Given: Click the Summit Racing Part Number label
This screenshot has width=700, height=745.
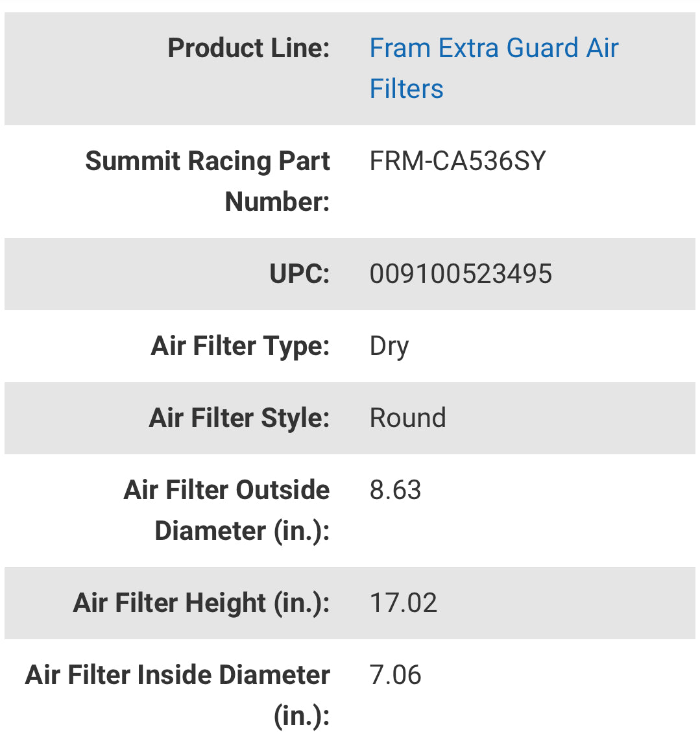Looking at the screenshot, I should tap(208, 162).
